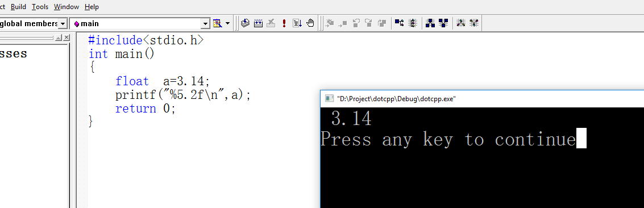Open the WizardBar actions dropdown arrow
644x208 pixels.
227,23
